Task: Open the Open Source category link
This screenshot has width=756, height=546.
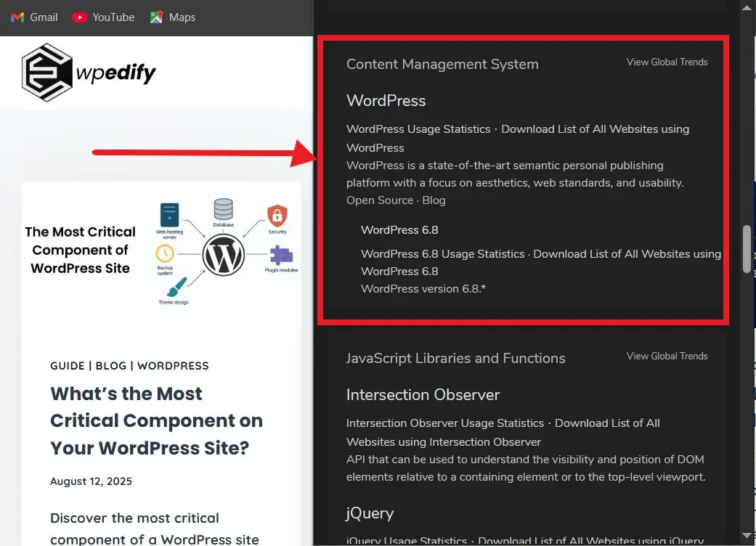Action: click(380, 200)
